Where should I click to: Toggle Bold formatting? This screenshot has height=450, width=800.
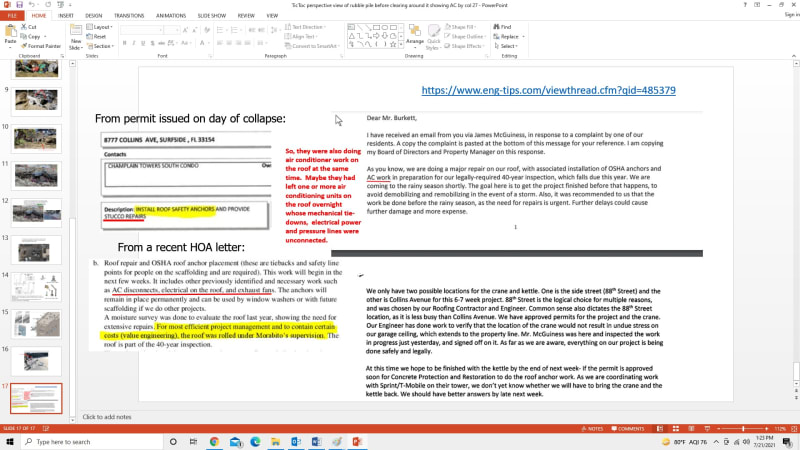[124, 43]
